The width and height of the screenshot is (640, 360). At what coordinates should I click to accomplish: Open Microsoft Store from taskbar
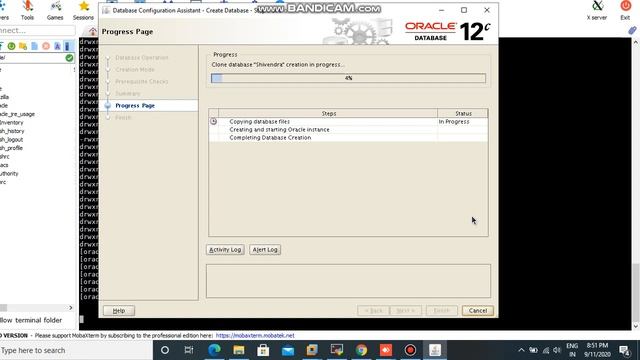coord(263,350)
